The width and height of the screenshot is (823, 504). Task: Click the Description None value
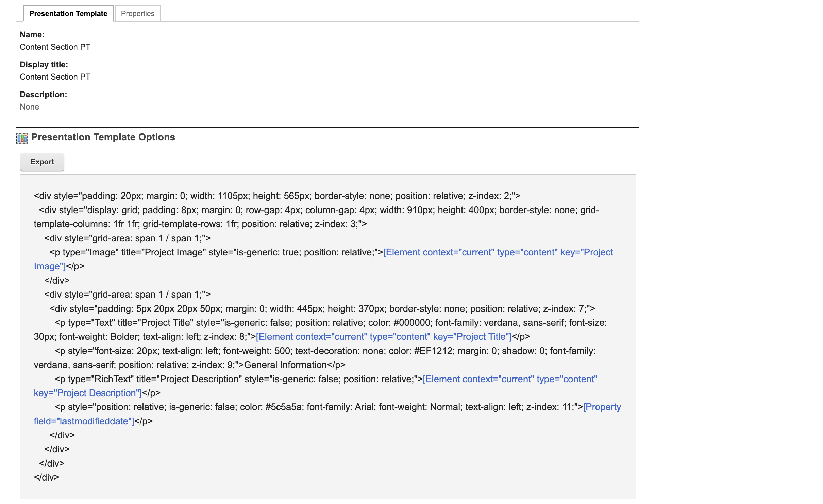click(29, 107)
